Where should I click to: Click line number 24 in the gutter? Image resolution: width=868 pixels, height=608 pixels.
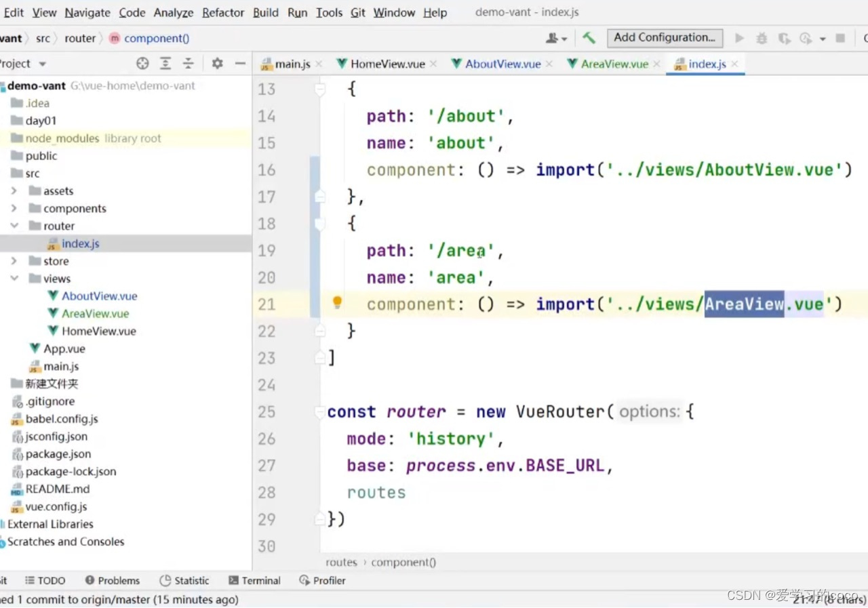[x=267, y=385]
